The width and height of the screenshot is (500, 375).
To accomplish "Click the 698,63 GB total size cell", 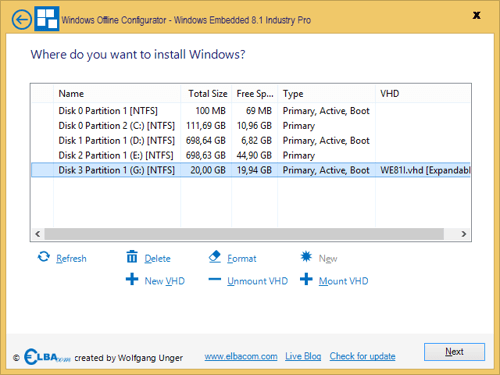I will click(x=206, y=155).
